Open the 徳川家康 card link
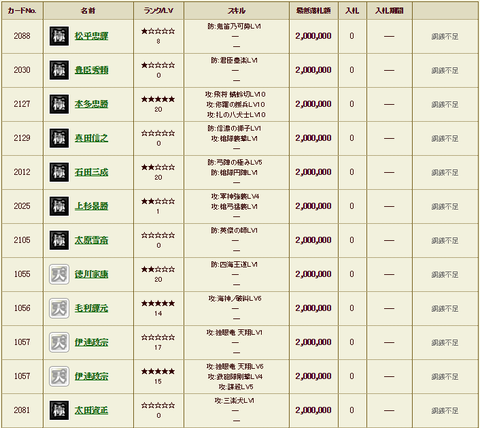 [91, 274]
